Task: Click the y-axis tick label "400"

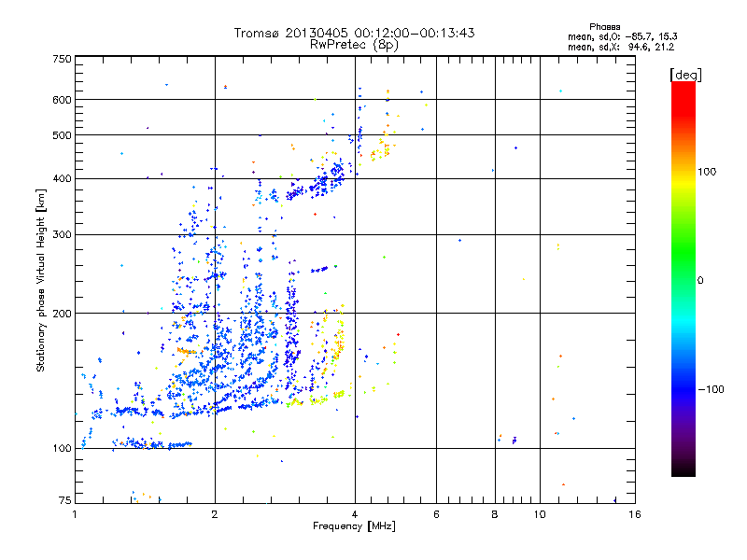Action: [x=62, y=178]
